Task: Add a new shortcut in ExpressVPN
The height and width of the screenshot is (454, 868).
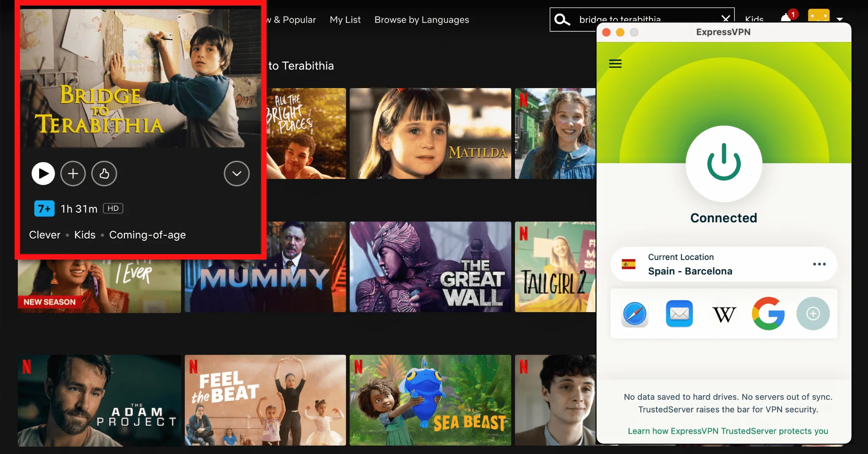Action: 813,314
